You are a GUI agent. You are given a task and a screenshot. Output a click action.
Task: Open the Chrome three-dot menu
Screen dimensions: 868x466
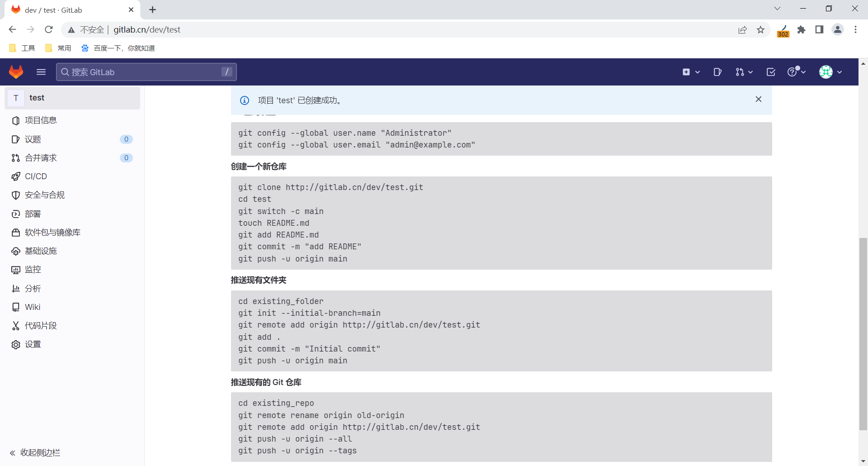(855, 29)
